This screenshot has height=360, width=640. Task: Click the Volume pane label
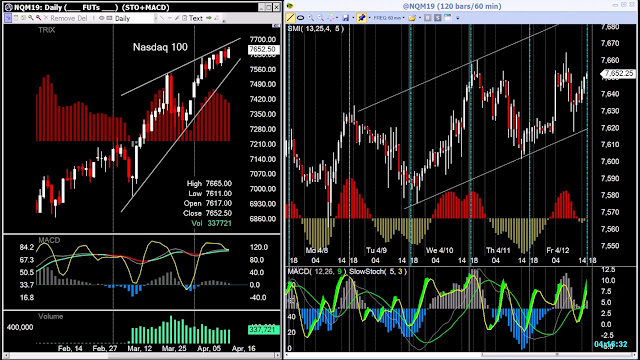click(51, 316)
